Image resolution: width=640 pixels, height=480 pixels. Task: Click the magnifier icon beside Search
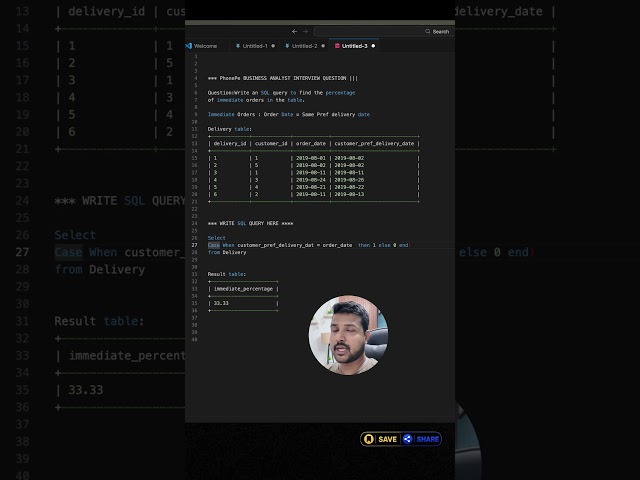click(x=427, y=31)
